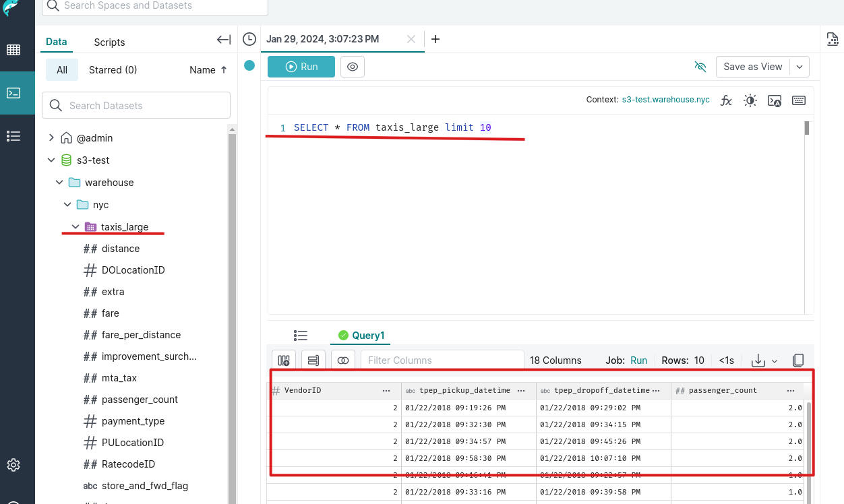Click the Add Column icon

[284, 360]
